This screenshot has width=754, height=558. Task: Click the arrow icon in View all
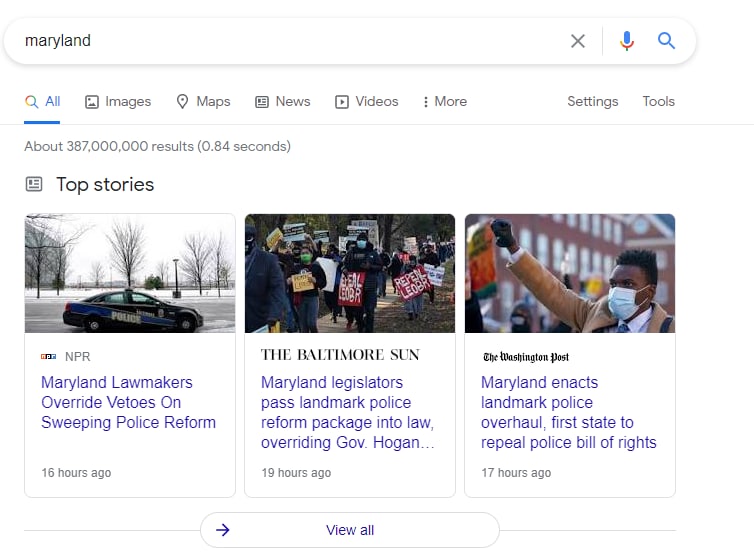point(223,530)
